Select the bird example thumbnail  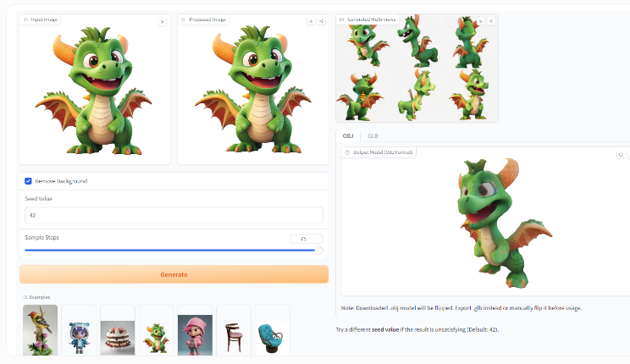point(40,330)
